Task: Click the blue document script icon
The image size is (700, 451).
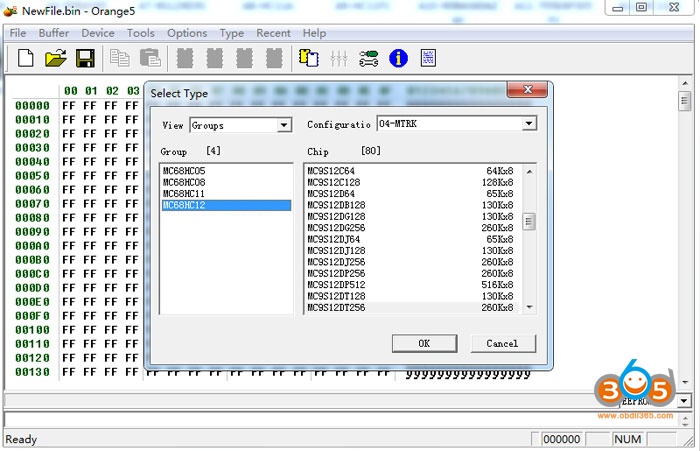Action: pyautogui.click(x=428, y=58)
